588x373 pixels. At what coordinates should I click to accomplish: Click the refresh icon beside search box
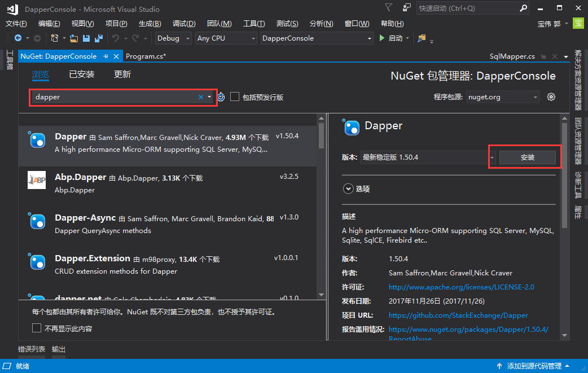tap(221, 97)
